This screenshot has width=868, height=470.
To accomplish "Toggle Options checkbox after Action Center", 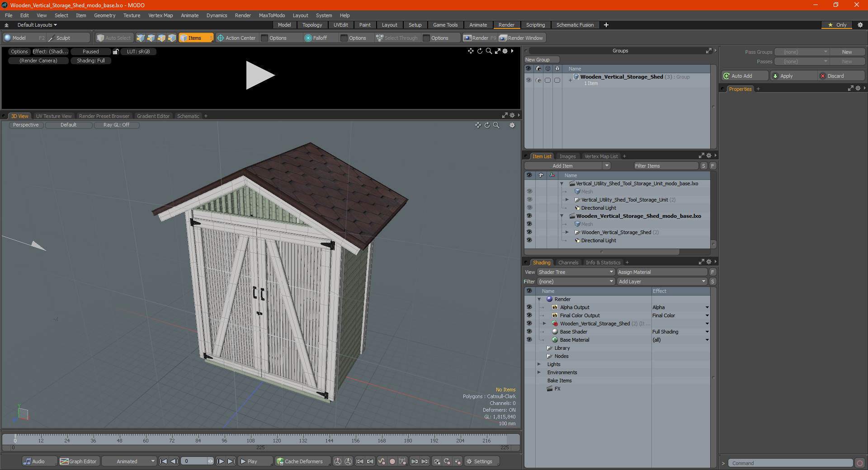I will click(265, 38).
